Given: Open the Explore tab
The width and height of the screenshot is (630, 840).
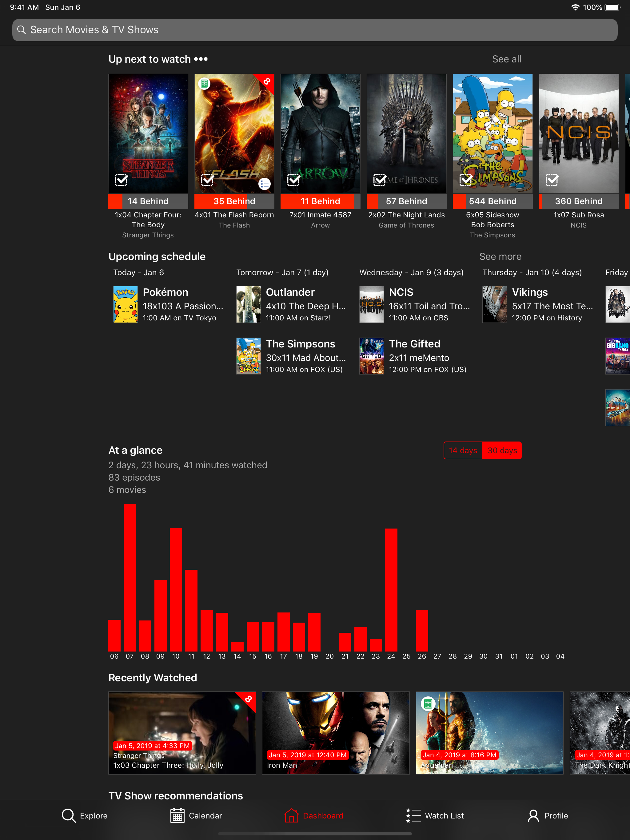Looking at the screenshot, I should (x=84, y=815).
